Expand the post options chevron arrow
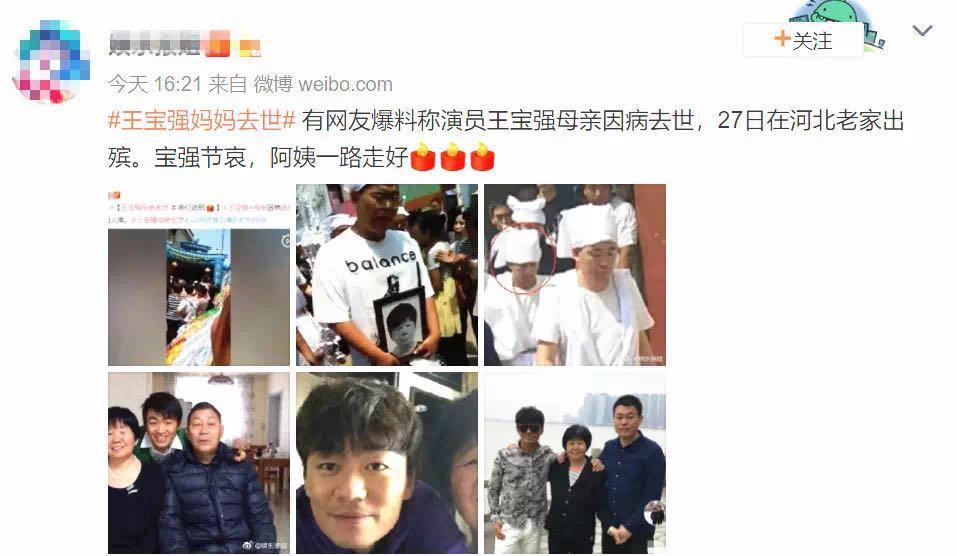 (x=922, y=31)
